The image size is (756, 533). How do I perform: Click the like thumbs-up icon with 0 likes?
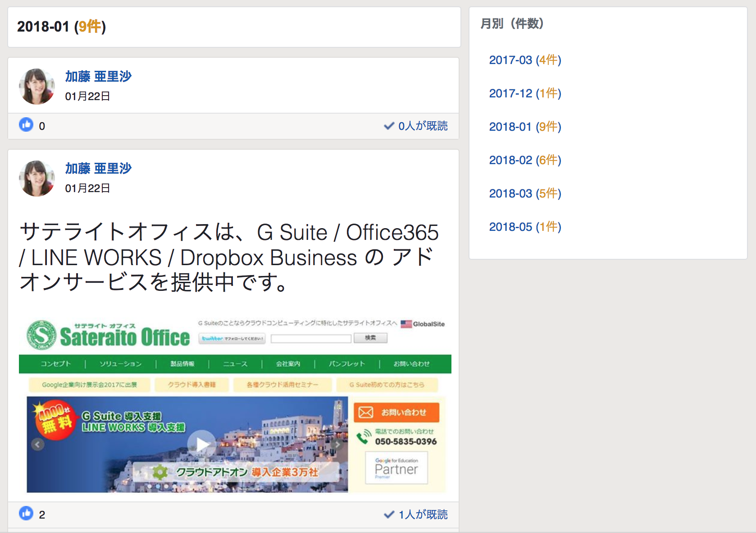click(x=26, y=124)
